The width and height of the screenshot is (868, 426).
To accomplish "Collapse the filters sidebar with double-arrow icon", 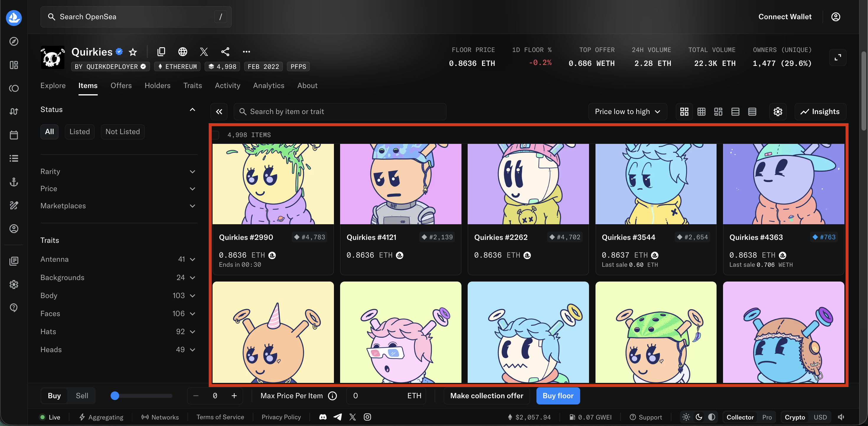I will [219, 111].
